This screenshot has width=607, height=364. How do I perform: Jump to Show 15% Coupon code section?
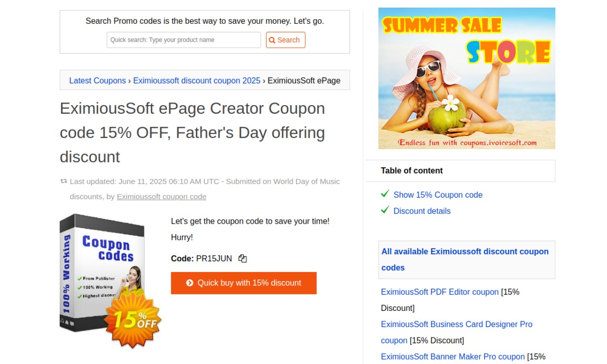tap(438, 195)
